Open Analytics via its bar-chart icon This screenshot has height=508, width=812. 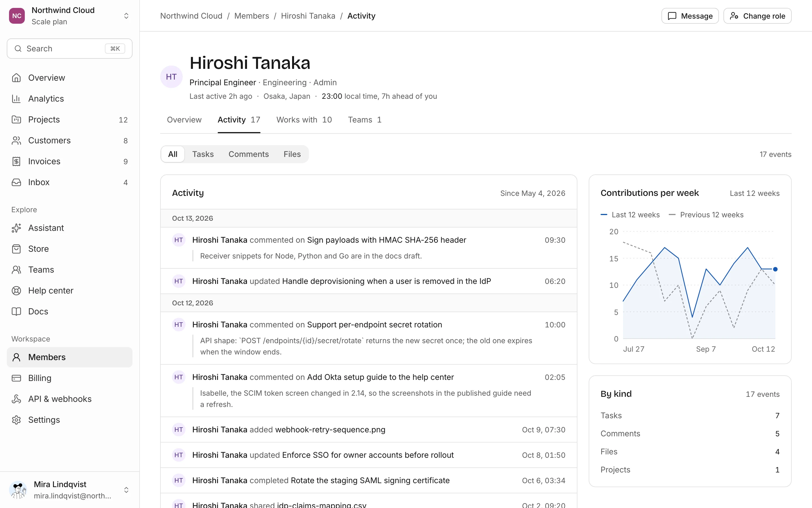point(16,98)
